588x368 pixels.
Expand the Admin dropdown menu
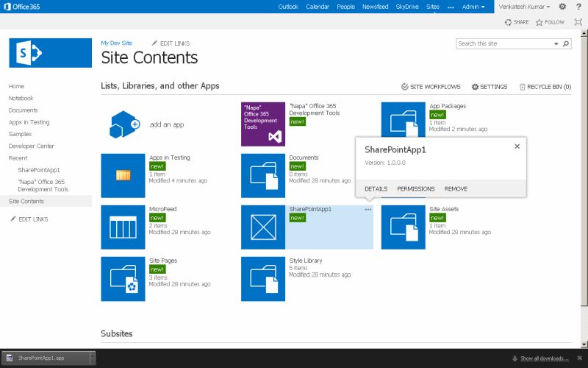(473, 7)
